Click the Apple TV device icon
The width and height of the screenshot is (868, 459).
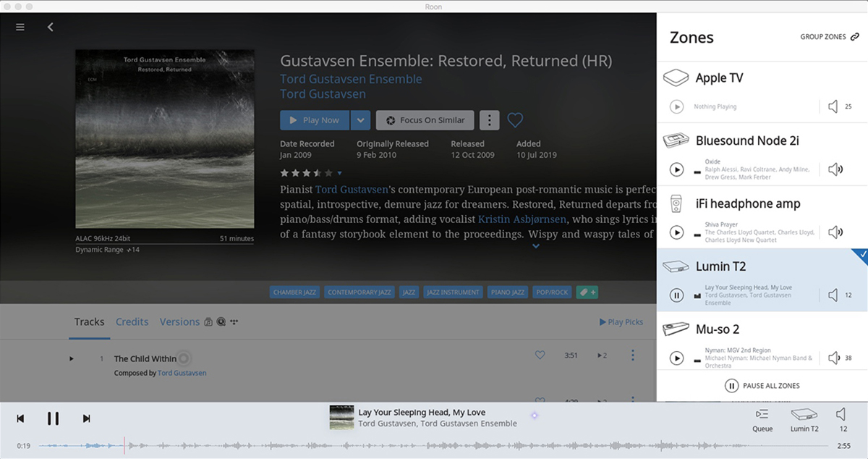tap(676, 78)
